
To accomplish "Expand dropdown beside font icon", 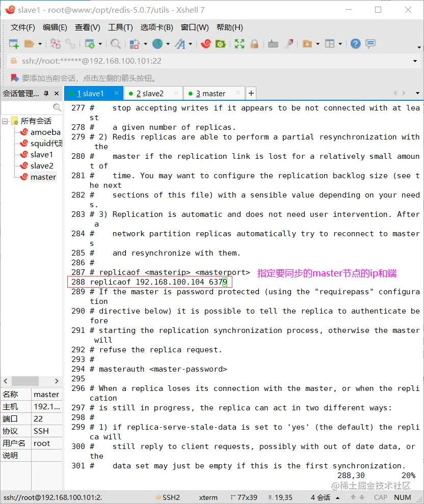I will (x=191, y=44).
